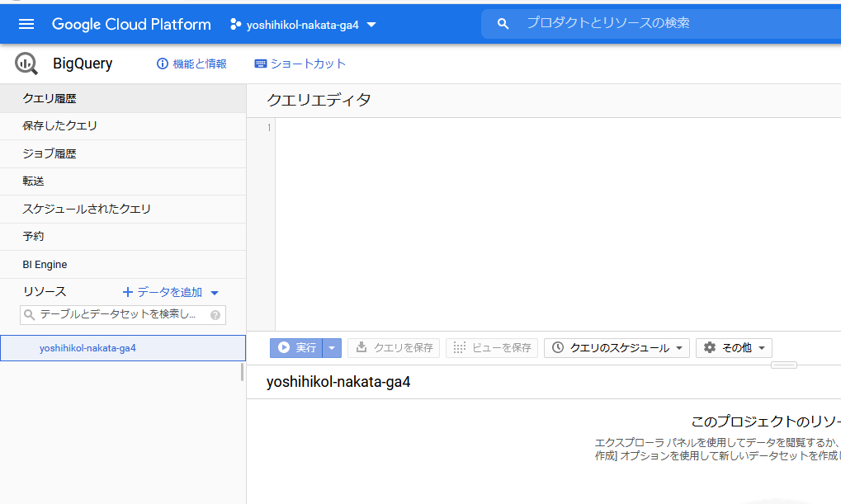Open ショートカット keyboard shortcuts
Screen dimensions: 841x504
[x=300, y=64]
